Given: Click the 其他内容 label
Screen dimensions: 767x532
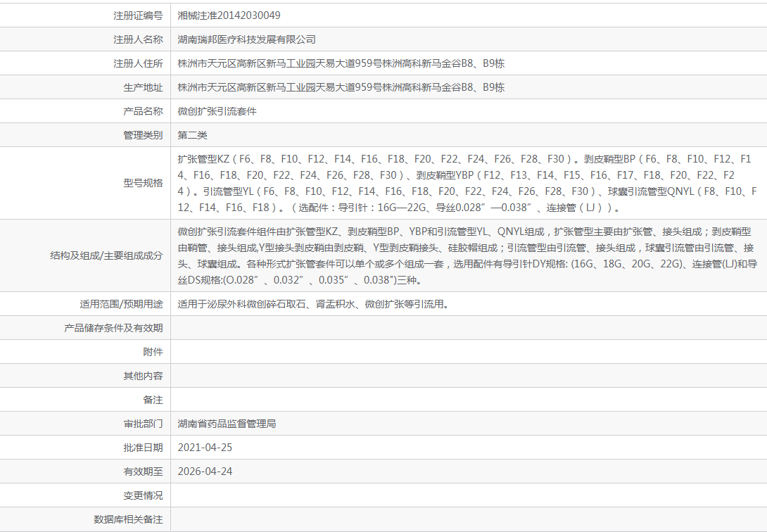Looking at the screenshot, I should (x=143, y=376).
